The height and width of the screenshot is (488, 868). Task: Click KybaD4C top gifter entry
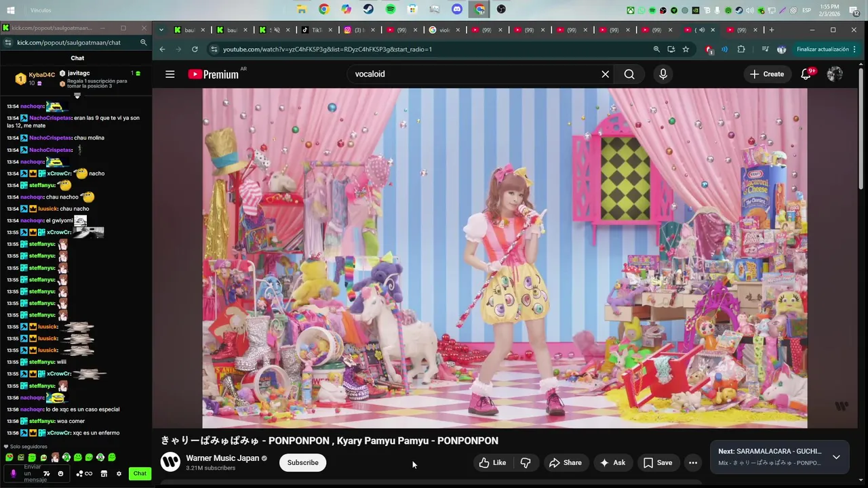tap(34, 79)
